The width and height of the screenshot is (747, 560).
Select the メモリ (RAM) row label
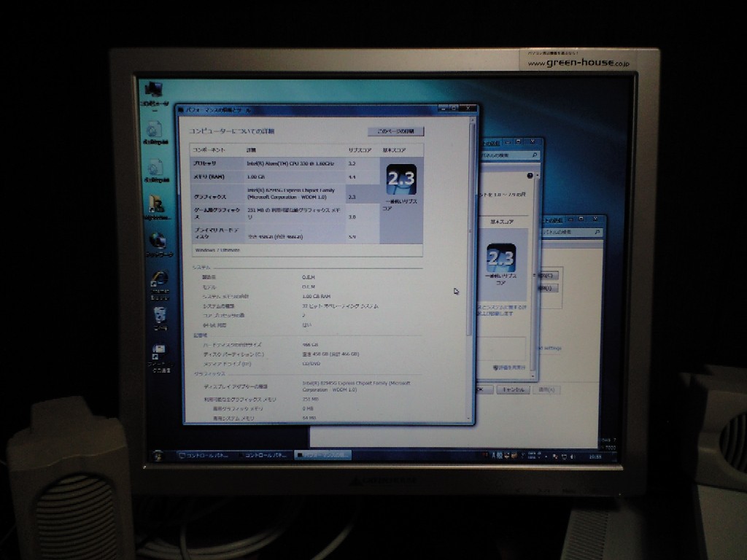point(209,176)
